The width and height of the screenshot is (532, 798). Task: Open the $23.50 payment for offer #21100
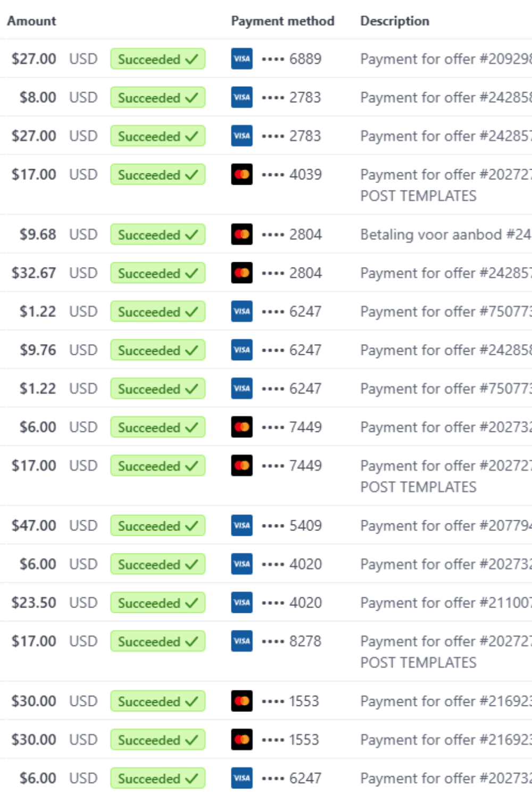pos(446,603)
